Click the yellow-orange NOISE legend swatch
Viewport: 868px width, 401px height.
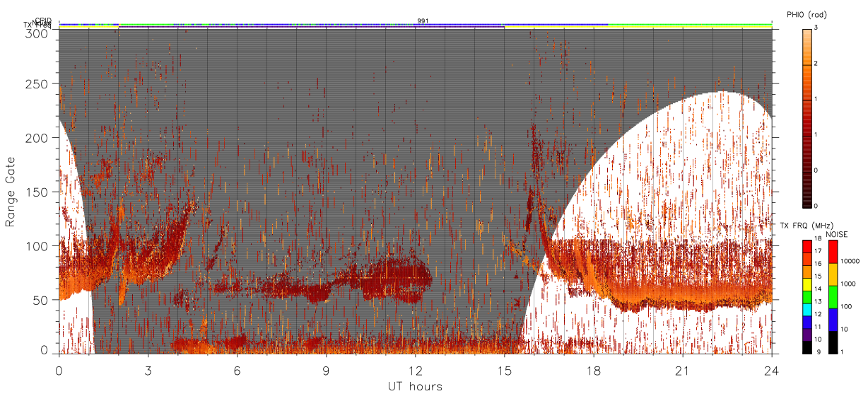(x=833, y=274)
